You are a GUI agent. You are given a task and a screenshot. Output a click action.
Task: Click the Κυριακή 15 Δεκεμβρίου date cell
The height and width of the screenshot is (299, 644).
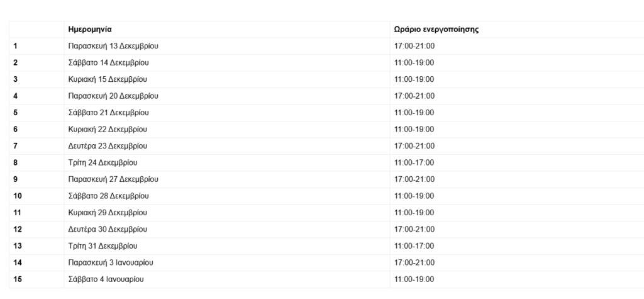point(108,79)
